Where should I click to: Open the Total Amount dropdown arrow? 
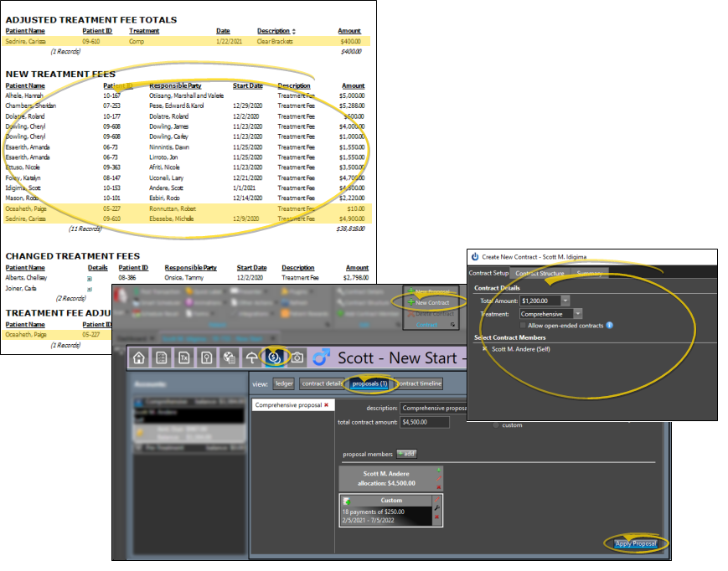pyautogui.click(x=565, y=301)
